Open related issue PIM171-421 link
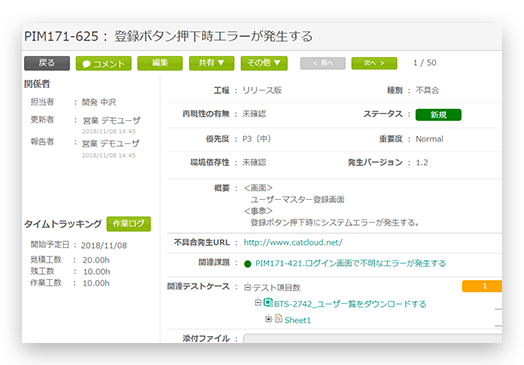The image size is (524, 365). click(x=351, y=263)
